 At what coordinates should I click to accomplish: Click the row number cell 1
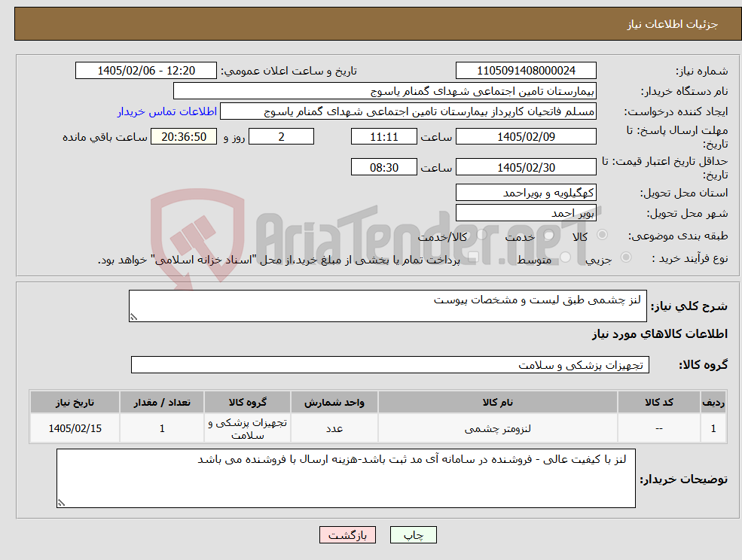[713, 428]
